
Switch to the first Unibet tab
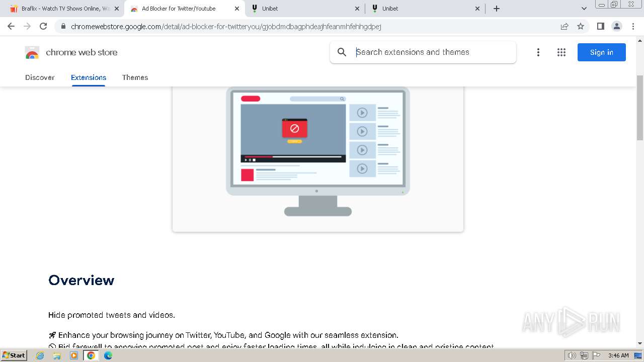305,9
